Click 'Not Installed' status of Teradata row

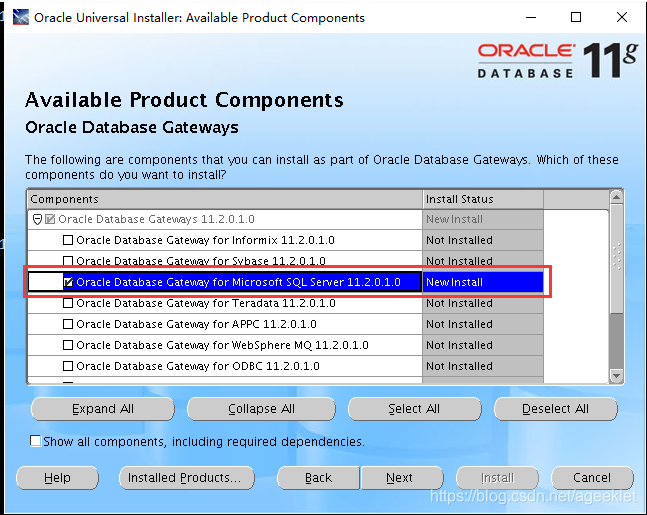(459, 303)
